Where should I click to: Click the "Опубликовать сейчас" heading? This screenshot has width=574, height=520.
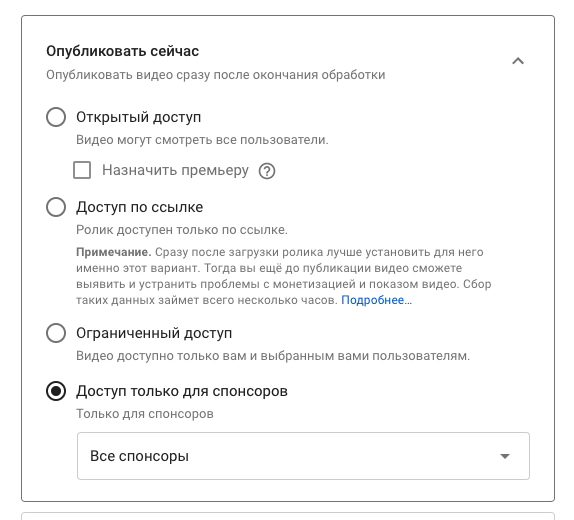click(x=123, y=51)
